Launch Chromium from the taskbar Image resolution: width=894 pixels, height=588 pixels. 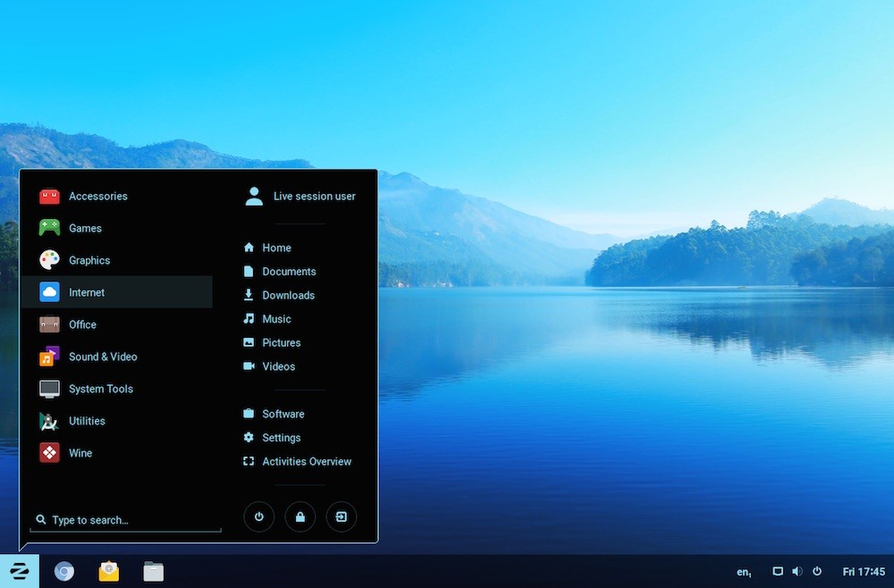64,571
